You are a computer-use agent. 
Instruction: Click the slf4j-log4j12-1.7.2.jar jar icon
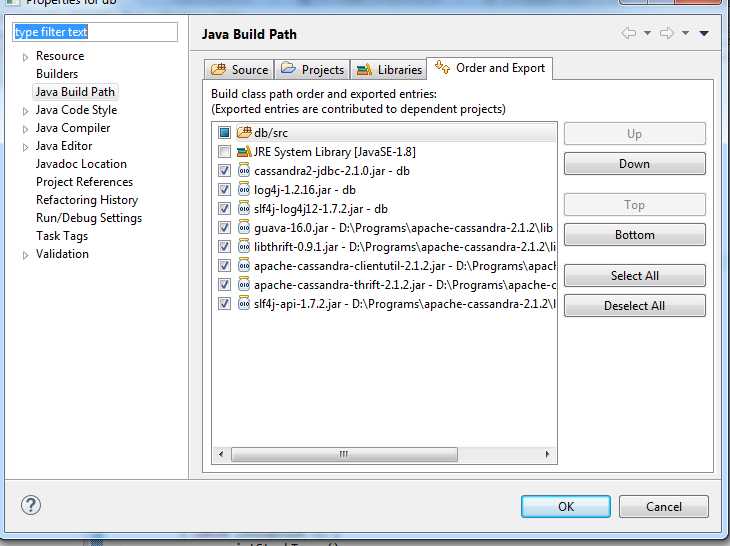coord(244,209)
